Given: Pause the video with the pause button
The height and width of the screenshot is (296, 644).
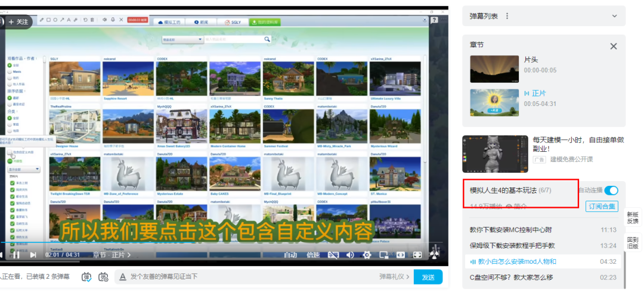Looking at the screenshot, I should [x=17, y=255].
